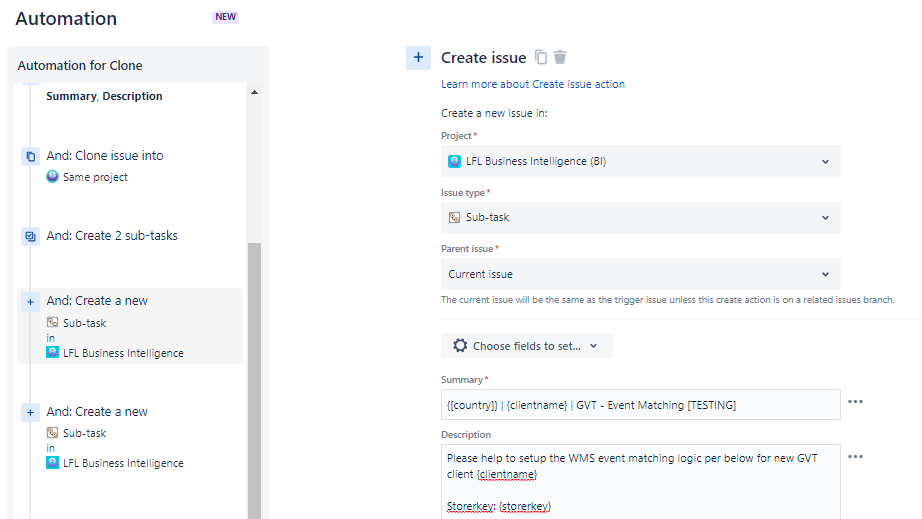The height and width of the screenshot is (519, 922).
Task: Select the last And: Create a new step
Action: coord(130,437)
